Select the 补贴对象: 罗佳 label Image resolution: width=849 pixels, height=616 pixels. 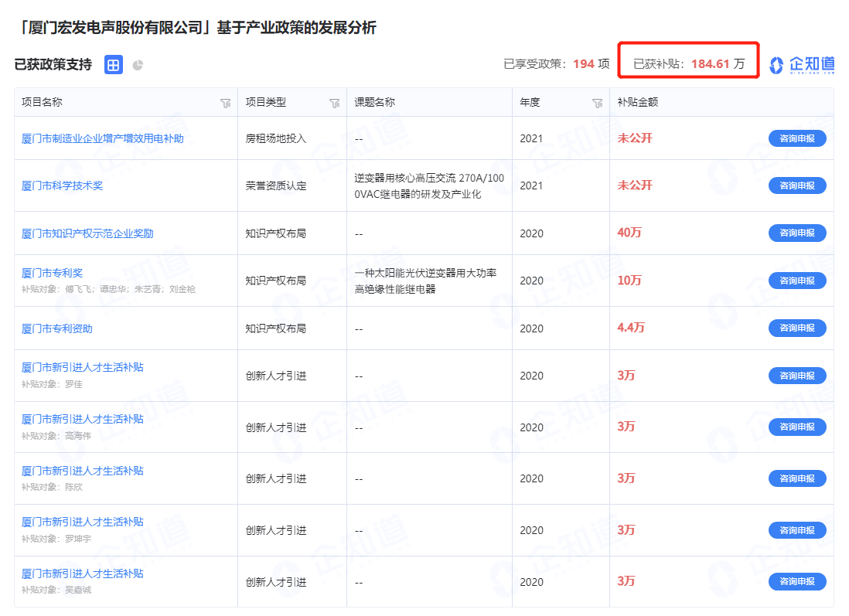click(52, 384)
